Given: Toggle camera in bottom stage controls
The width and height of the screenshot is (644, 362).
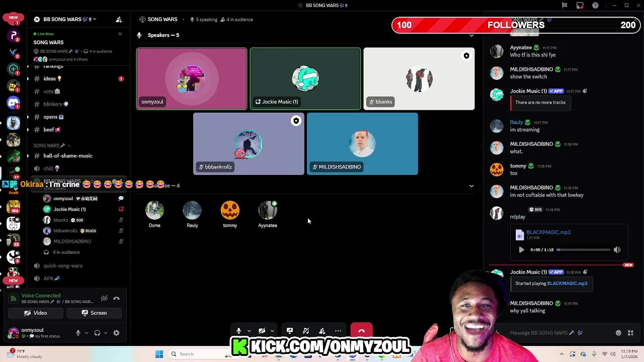Looking at the screenshot, I should pyautogui.click(x=262, y=331).
